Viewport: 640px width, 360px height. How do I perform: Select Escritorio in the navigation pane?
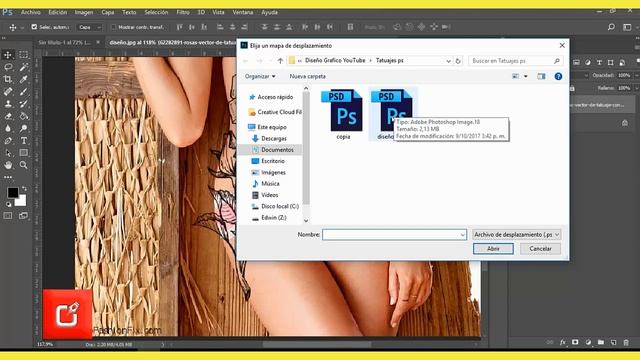pos(273,161)
